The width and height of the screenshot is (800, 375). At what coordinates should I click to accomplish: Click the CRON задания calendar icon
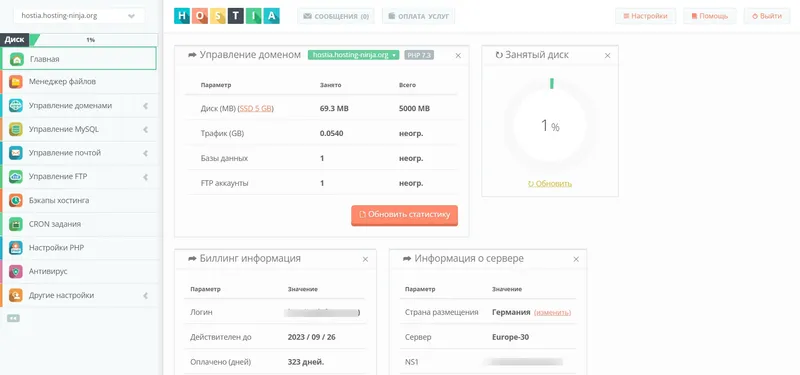point(16,224)
